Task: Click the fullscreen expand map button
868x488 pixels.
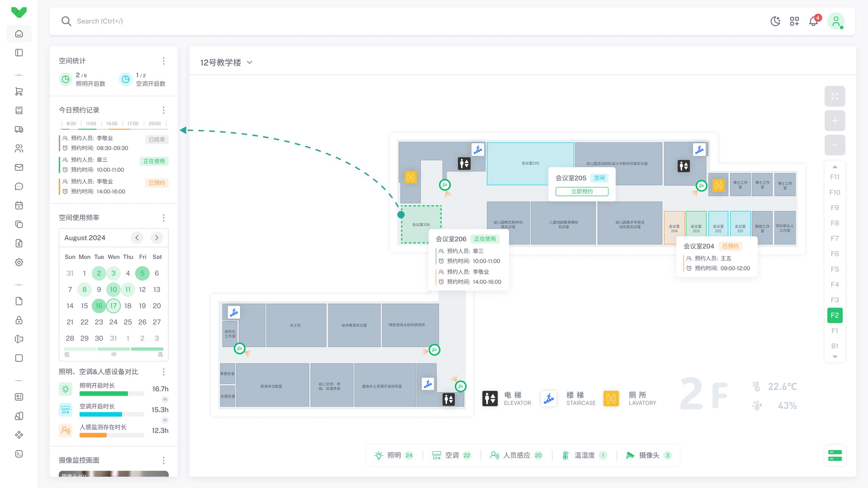Action: [x=834, y=96]
